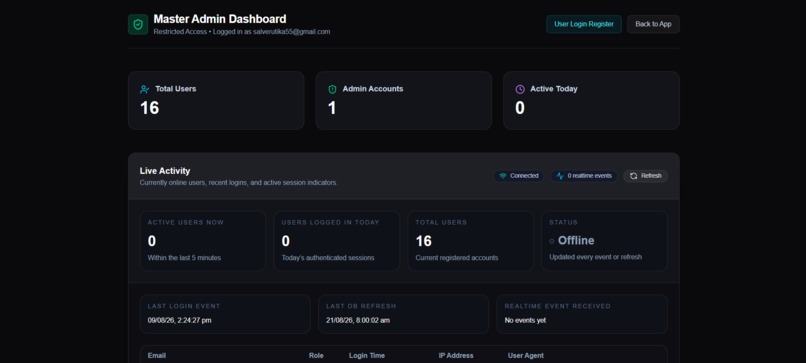This screenshot has height=363, width=806.
Task: Click Updated every event or refresh text
Action: (x=595, y=257)
